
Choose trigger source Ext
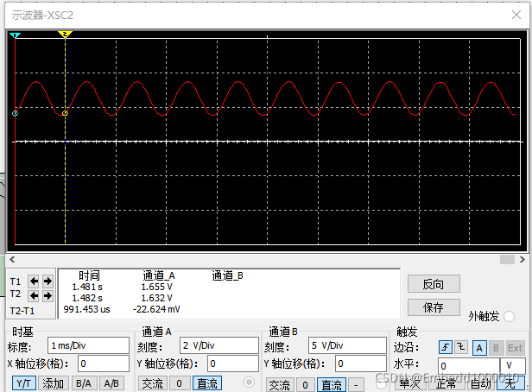click(515, 348)
